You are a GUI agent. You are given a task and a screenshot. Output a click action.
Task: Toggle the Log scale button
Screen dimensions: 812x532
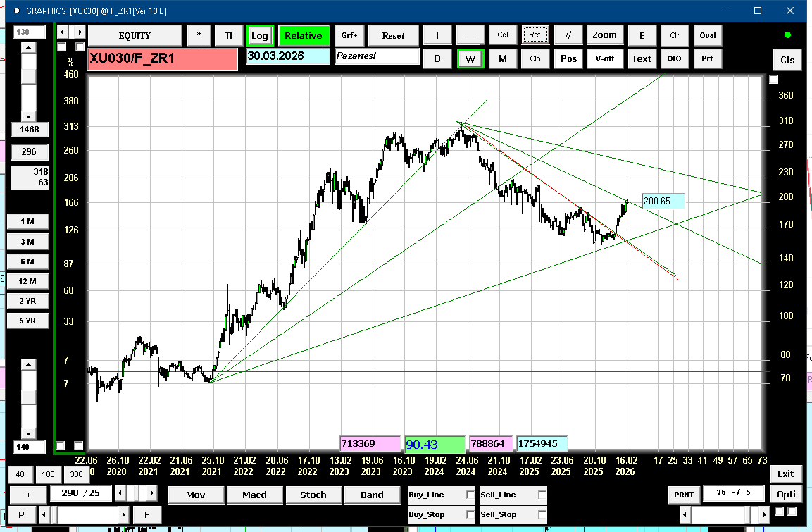[x=259, y=36]
